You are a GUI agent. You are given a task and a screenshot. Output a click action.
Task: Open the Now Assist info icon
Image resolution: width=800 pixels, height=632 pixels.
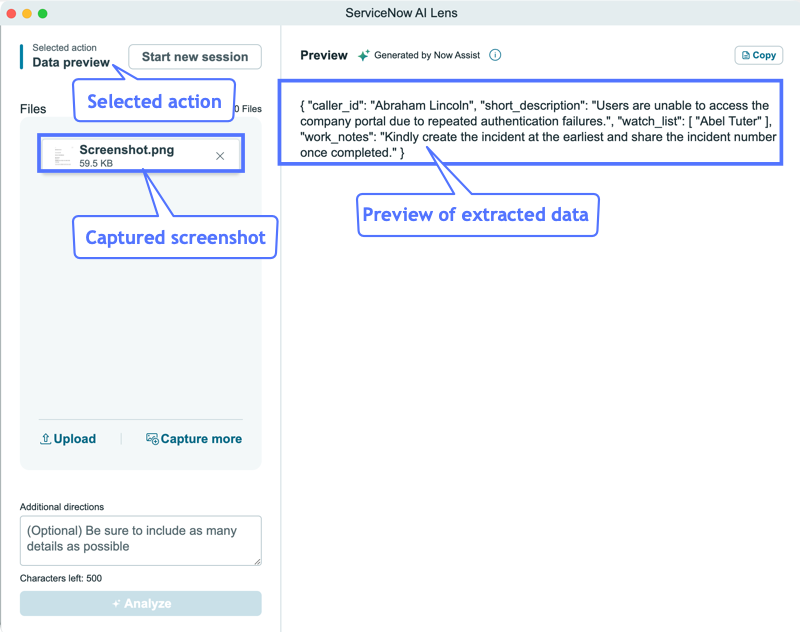[495, 55]
